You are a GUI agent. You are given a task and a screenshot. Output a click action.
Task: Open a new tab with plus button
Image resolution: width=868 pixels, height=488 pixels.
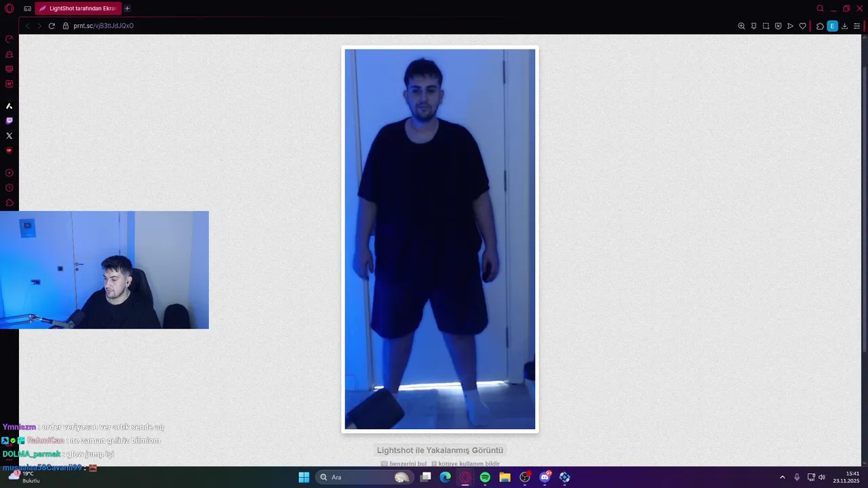pyautogui.click(x=127, y=9)
